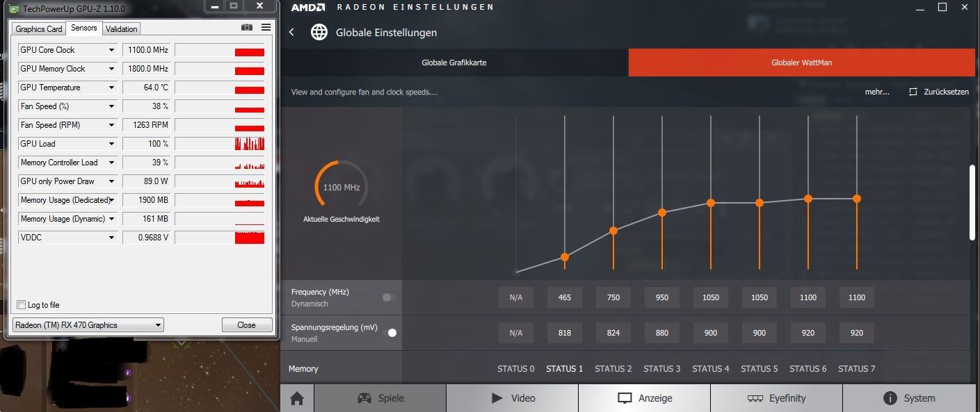Expand the GPU Temperature sensor dropdown
This screenshot has height=412, width=980.
click(x=111, y=88)
